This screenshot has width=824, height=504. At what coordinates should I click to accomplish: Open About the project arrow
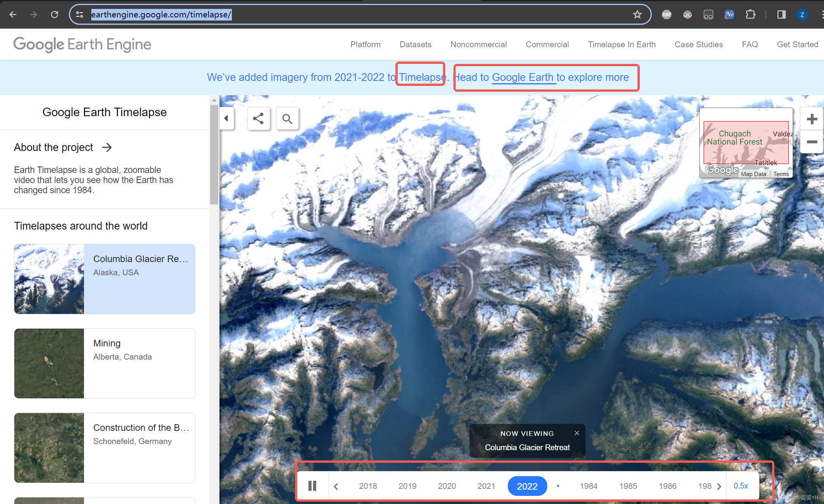[x=107, y=147]
